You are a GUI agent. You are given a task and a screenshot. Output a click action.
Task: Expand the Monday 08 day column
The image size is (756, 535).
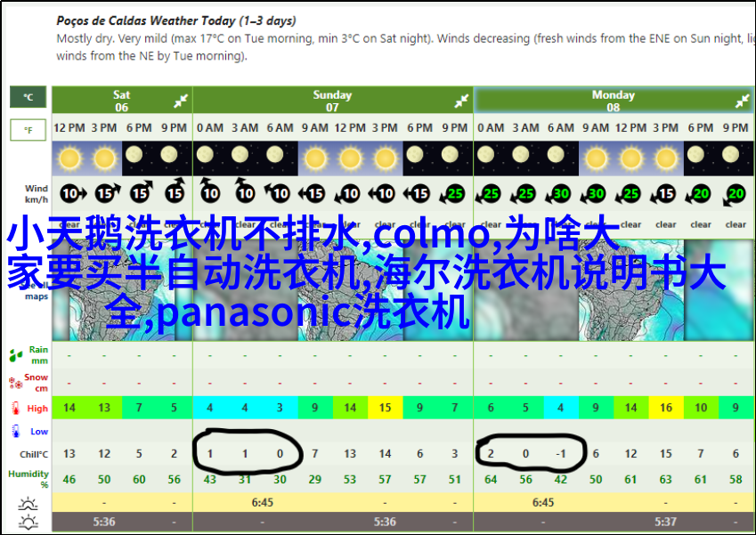(742, 101)
